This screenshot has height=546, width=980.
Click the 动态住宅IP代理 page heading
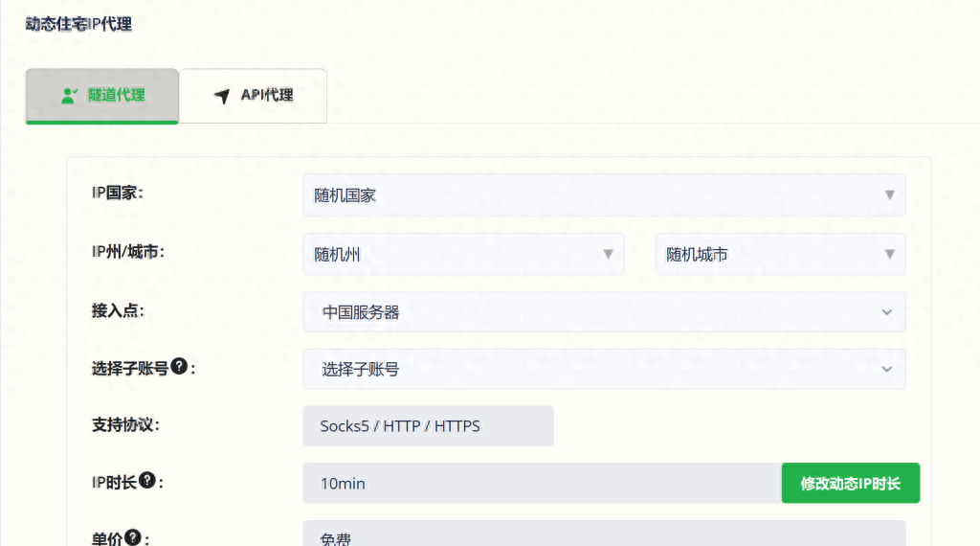78,24
